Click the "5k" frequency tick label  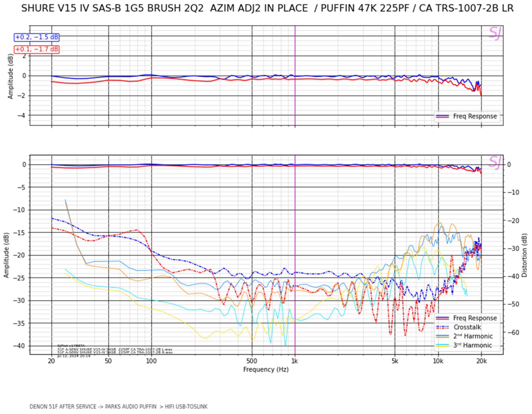click(395, 361)
